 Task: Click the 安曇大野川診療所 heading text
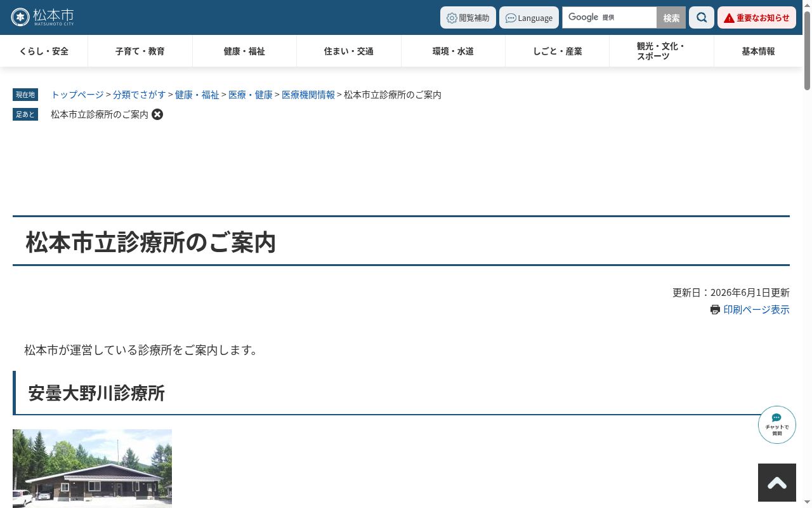pos(96,393)
